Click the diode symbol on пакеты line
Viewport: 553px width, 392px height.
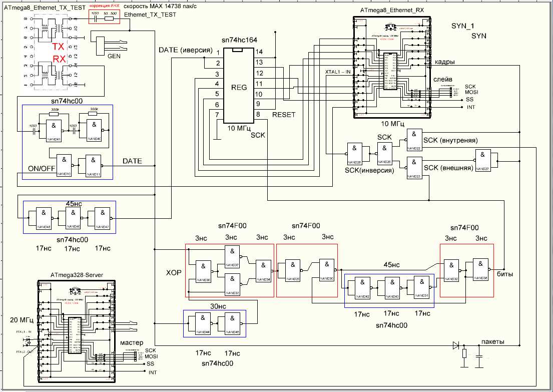click(456, 345)
